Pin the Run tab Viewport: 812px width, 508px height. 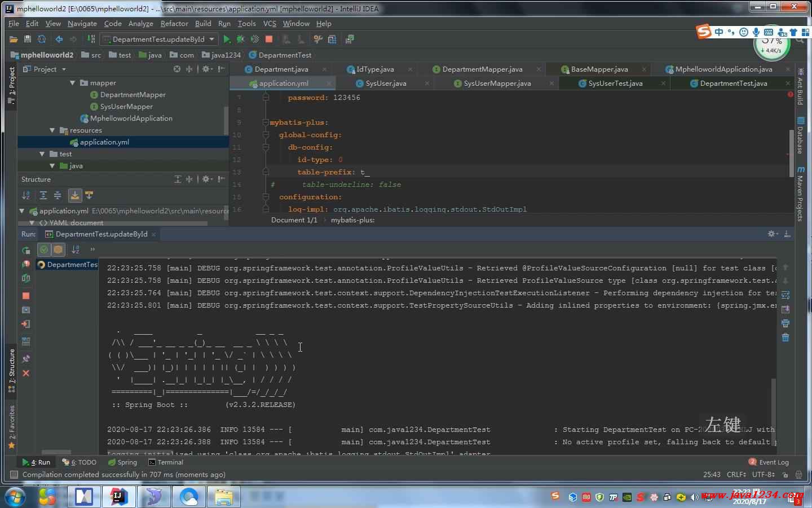click(26, 358)
